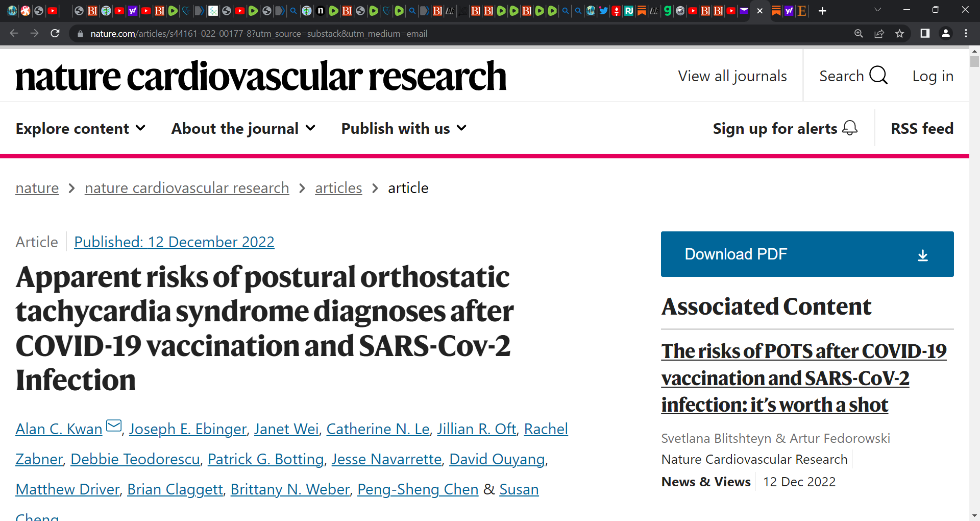Viewport: 980px width, 521px height.
Task: Reload the page with the refresh icon
Action: click(x=55, y=33)
